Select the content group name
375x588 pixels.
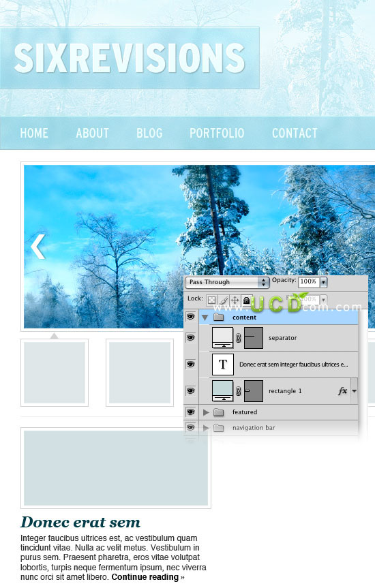244,318
